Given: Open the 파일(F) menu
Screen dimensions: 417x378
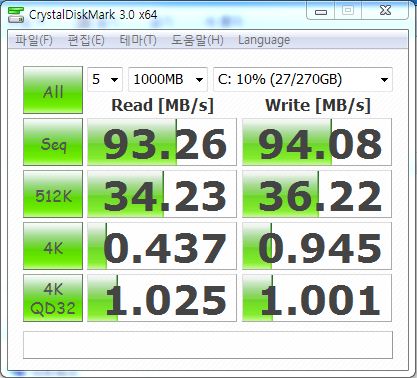Looking at the screenshot, I should coord(34,40).
